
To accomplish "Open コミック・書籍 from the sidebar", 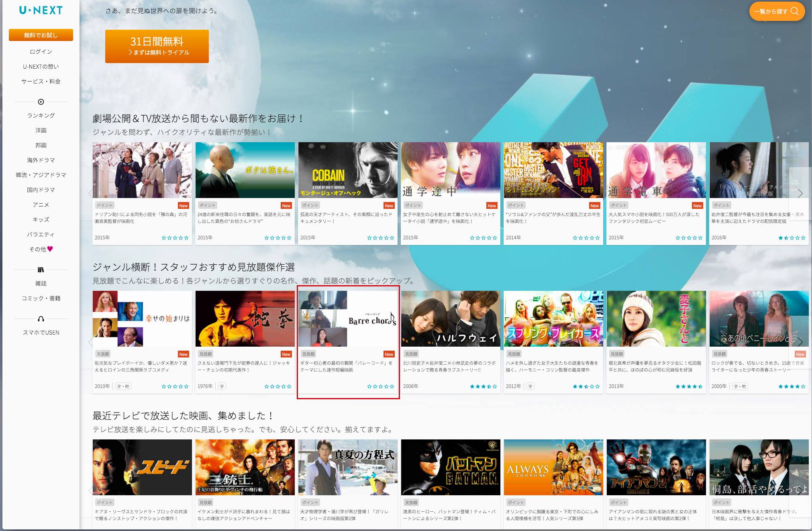I will coord(41,298).
